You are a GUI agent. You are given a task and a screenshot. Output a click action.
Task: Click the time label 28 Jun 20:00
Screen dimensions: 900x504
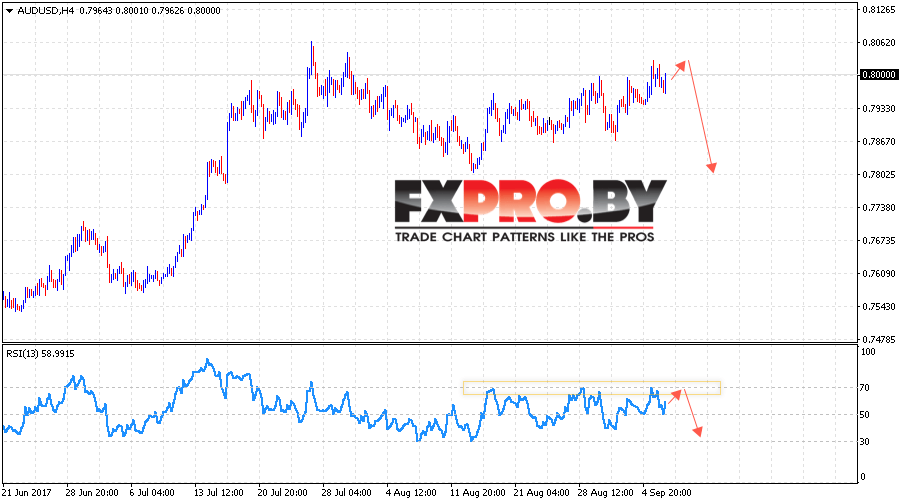(x=92, y=493)
